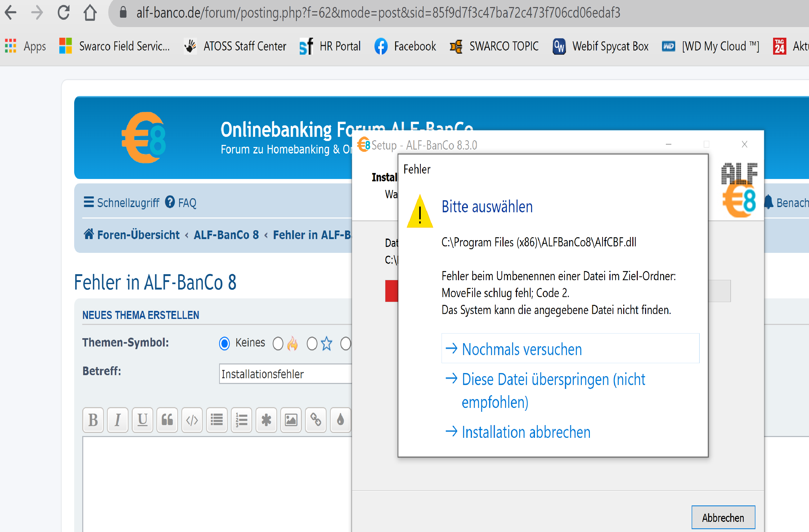Go to the browser home icon
This screenshot has width=809, height=532.
[x=90, y=13]
